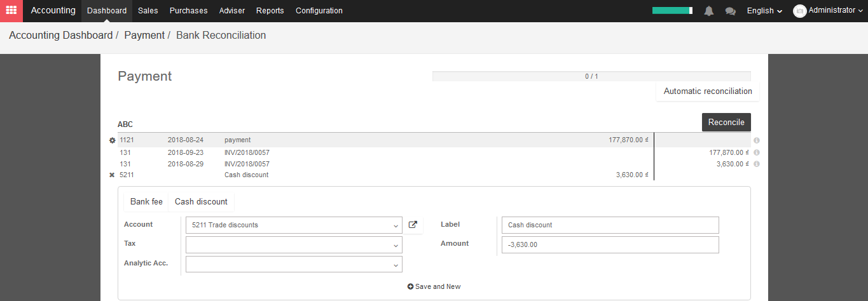Open the Reports menu
The width and height of the screenshot is (868, 301).
pyautogui.click(x=270, y=11)
